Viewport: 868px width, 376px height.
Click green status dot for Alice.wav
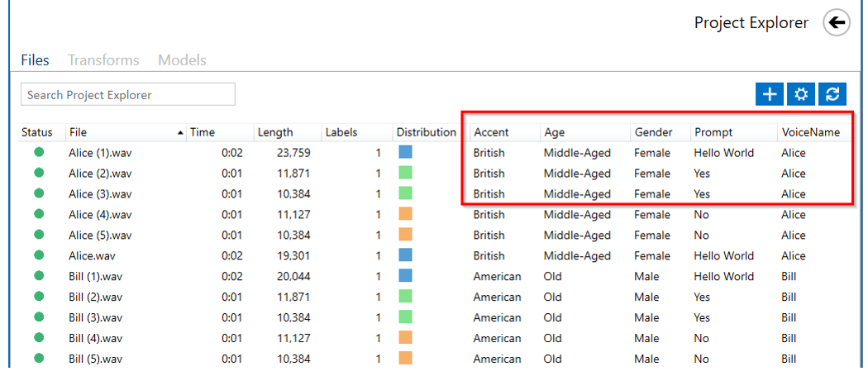pyautogui.click(x=39, y=255)
